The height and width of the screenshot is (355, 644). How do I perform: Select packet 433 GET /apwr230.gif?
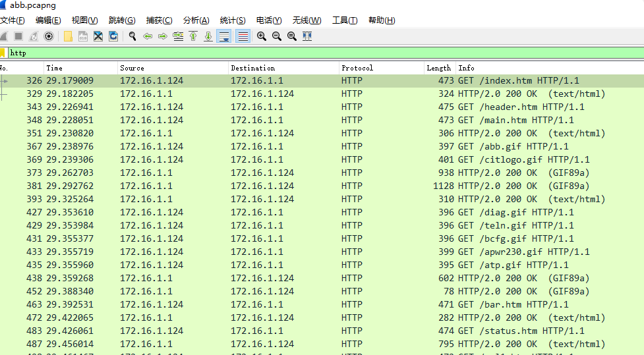click(322, 252)
